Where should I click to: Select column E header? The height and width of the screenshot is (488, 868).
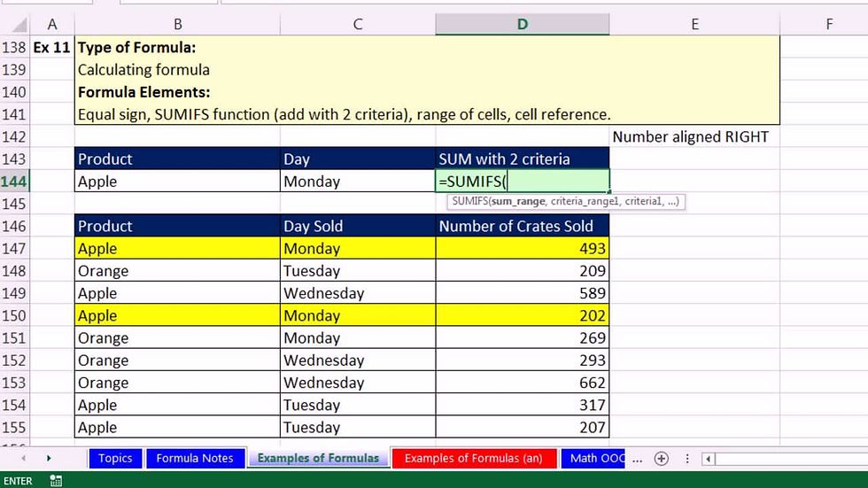(694, 24)
